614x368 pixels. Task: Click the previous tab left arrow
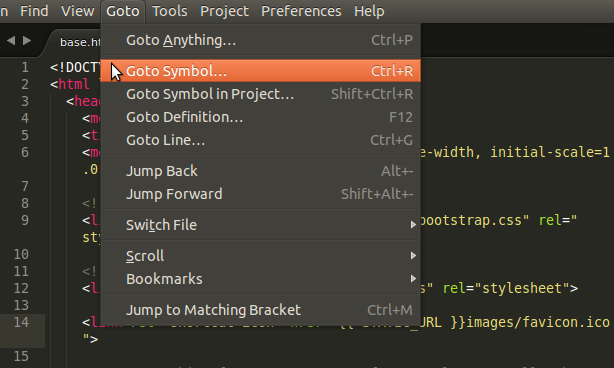[x=11, y=40]
